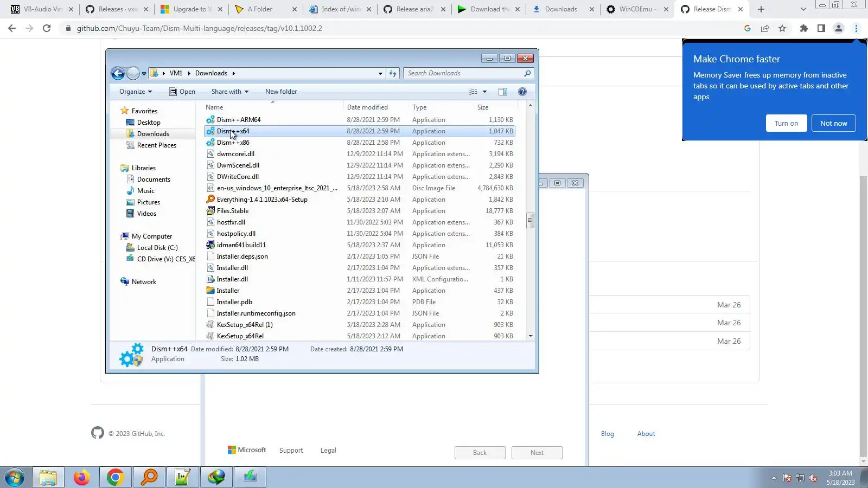This screenshot has width=868, height=488.
Task: Open the view options dropdown arrow
Action: [485, 92]
